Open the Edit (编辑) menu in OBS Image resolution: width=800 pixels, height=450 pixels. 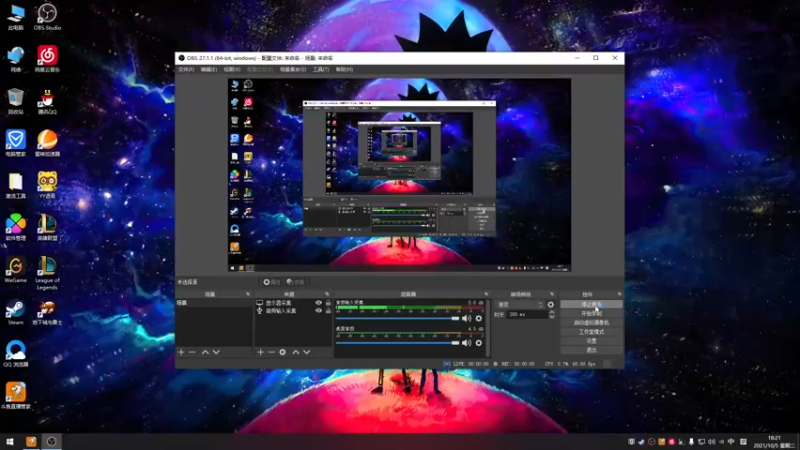coord(209,69)
